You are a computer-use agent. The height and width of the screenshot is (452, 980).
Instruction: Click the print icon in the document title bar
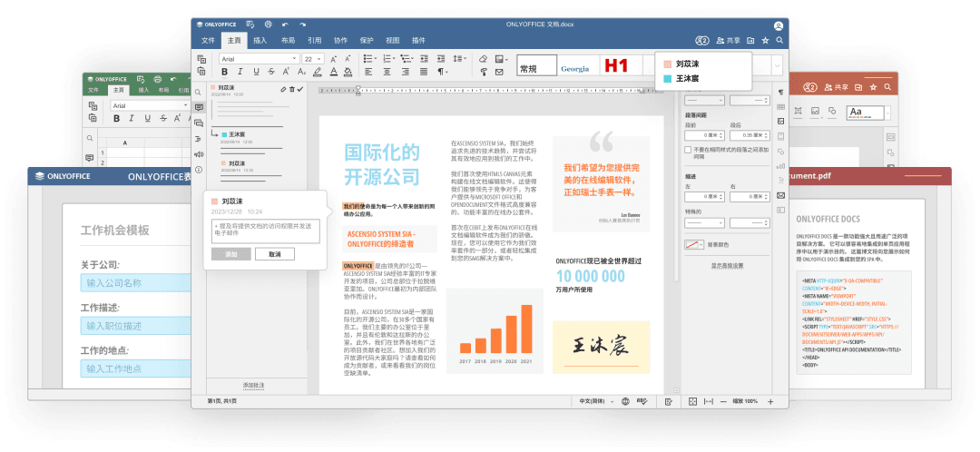pyautogui.click(x=268, y=25)
